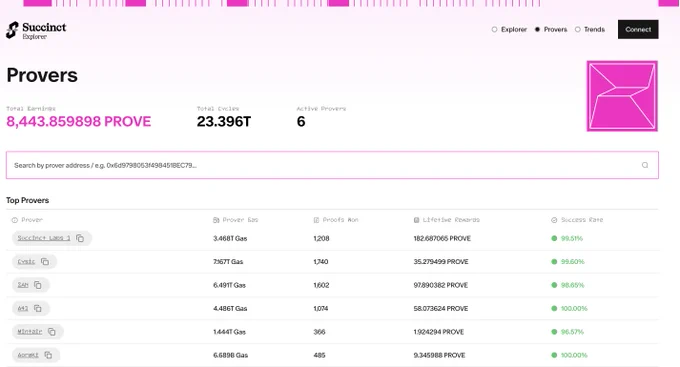Click green status dot beside 96.57%
The height and width of the screenshot is (367, 680).
pyautogui.click(x=554, y=332)
